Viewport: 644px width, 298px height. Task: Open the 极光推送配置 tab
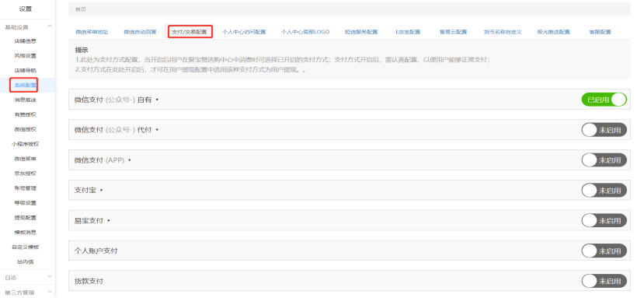point(553,32)
